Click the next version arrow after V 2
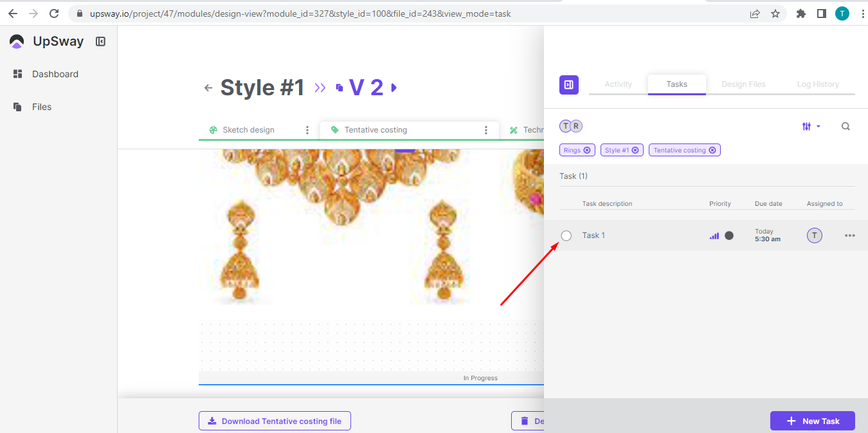The image size is (868, 433). (x=394, y=88)
